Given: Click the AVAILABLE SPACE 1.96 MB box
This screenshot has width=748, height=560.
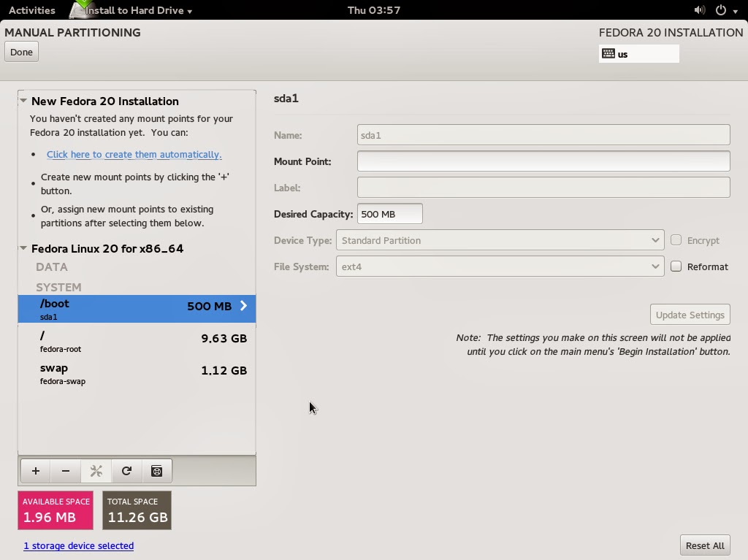Looking at the screenshot, I should pyautogui.click(x=56, y=510).
